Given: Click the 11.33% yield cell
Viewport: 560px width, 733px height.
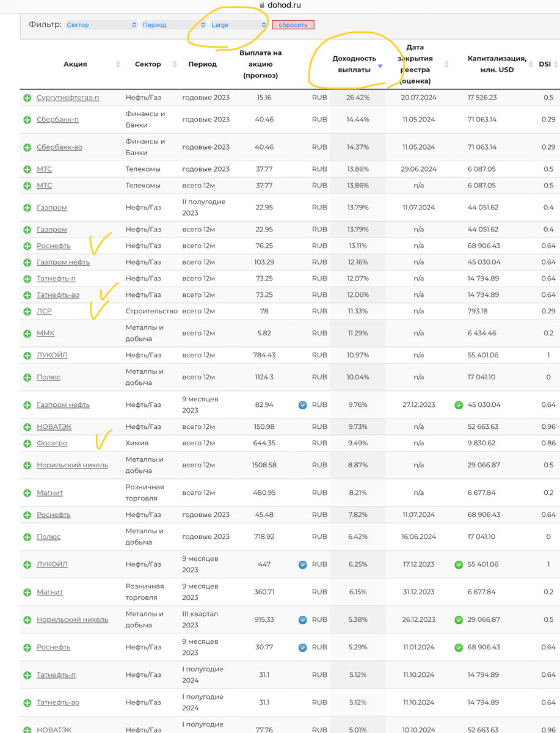Looking at the screenshot, I should coord(358,312).
